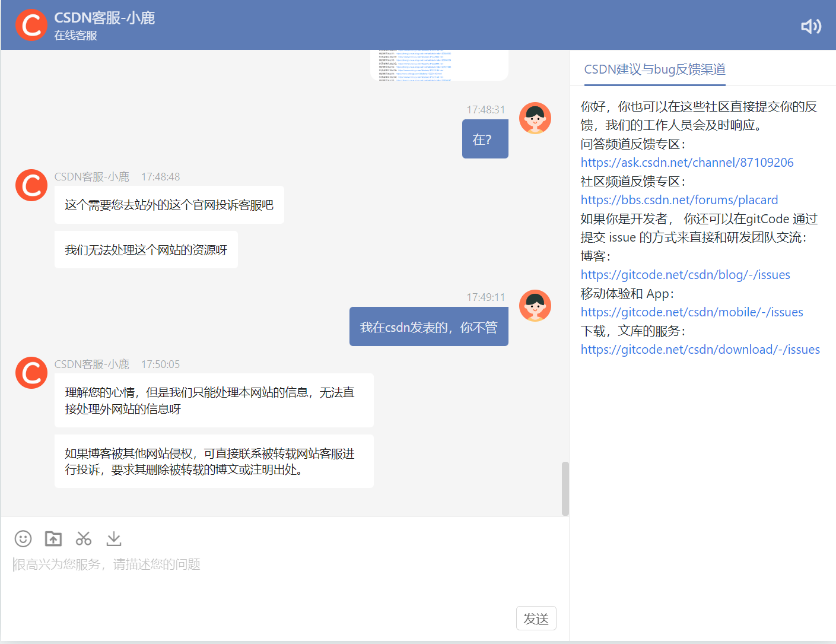Click the 我们无法处理这个网站的资源呀 message
This screenshot has width=836, height=644.
[146, 250]
